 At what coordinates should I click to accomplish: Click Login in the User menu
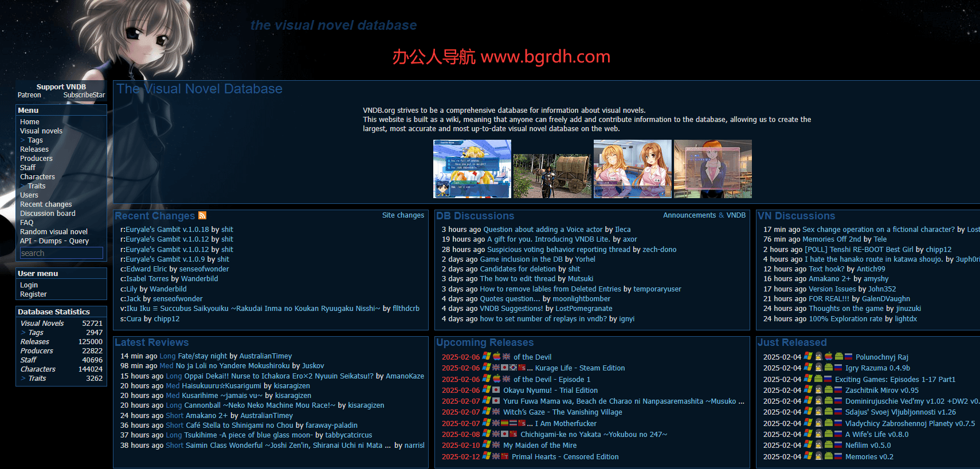pyautogui.click(x=29, y=285)
